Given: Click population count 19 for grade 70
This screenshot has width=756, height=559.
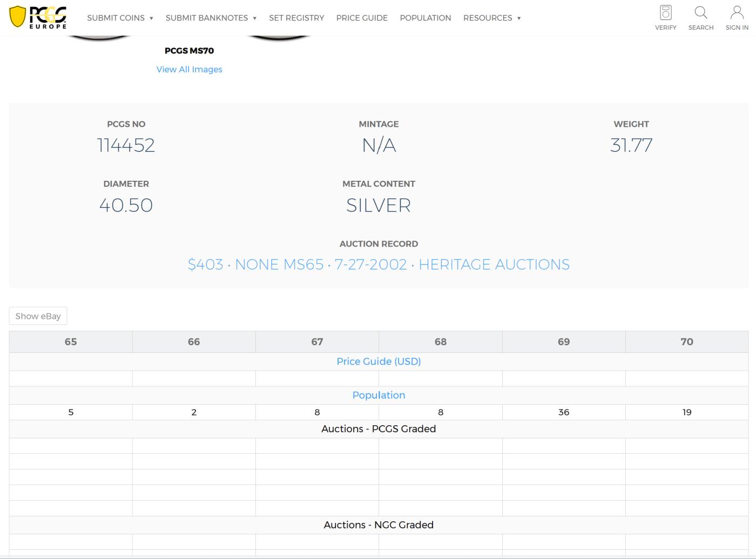Looking at the screenshot, I should tap(686, 412).
